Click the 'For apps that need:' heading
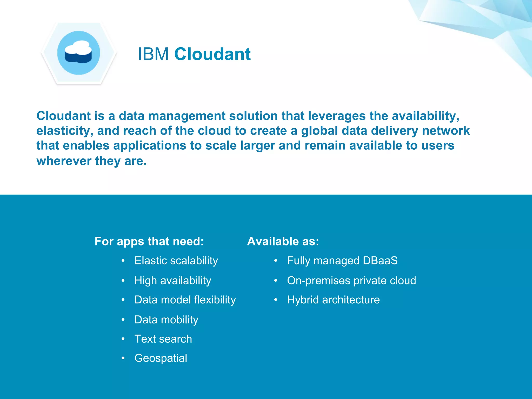 pyautogui.click(x=149, y=241)
